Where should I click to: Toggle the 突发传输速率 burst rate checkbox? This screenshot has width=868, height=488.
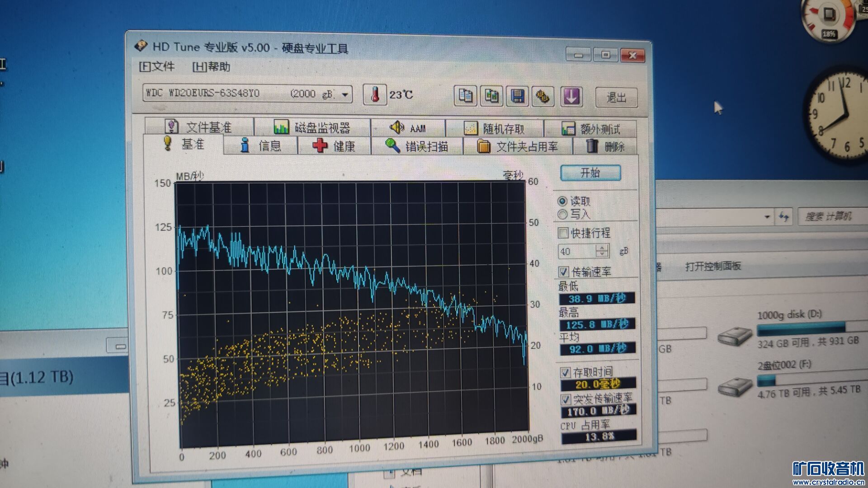566,399
